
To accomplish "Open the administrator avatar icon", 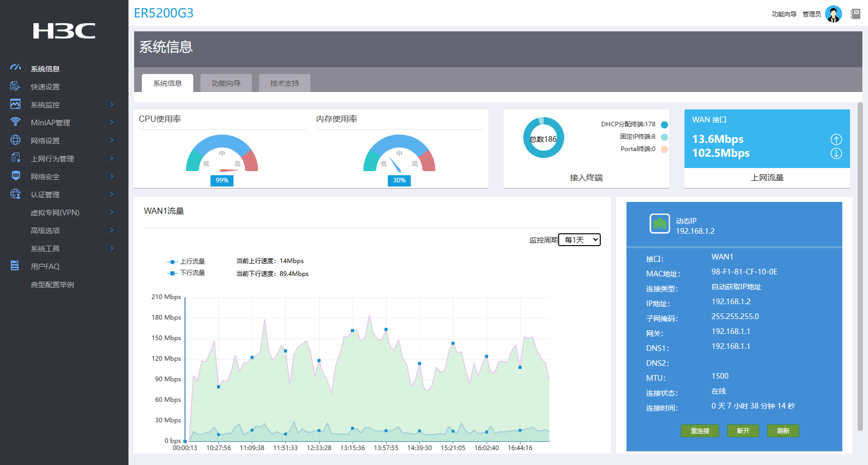I will [x=833, y=14].
